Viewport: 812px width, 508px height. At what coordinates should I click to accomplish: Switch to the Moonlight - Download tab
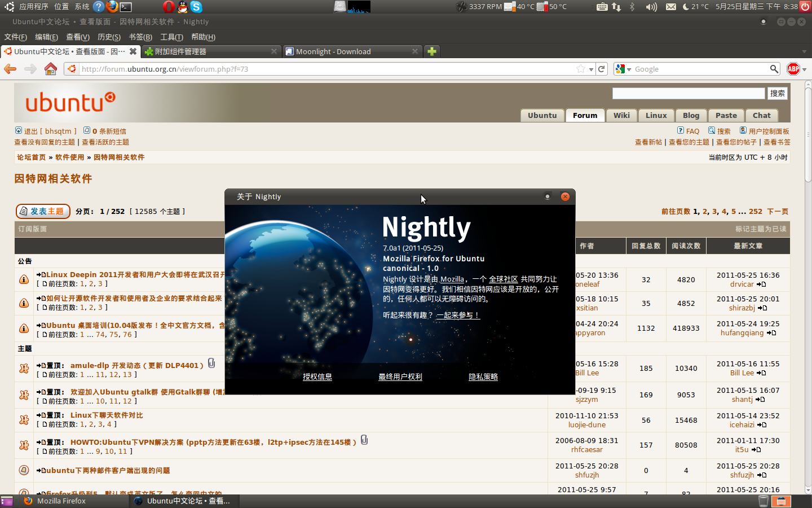(x=352, y=51)
